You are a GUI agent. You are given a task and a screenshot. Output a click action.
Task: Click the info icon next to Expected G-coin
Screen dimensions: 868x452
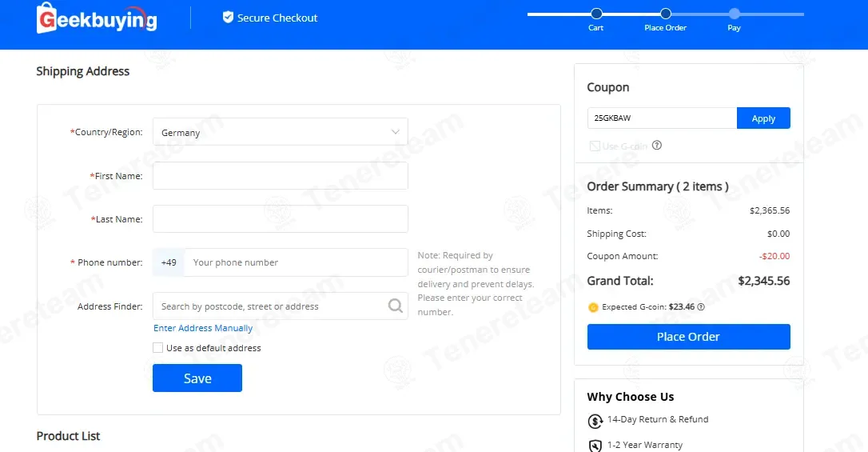pyautogui.click(x=701, y=307)
